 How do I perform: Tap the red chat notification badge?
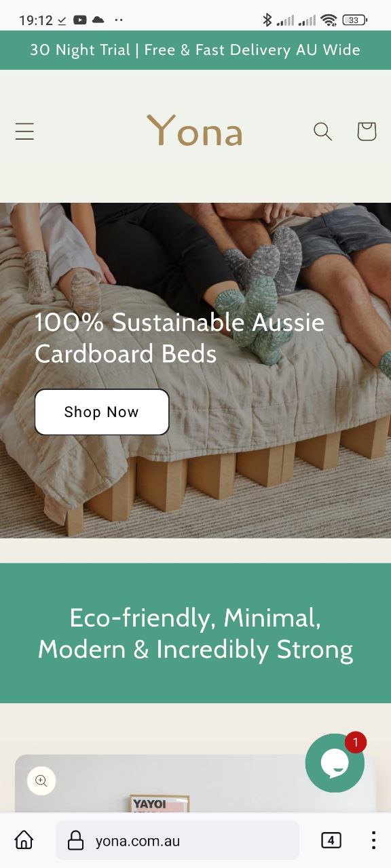[356, 743]
